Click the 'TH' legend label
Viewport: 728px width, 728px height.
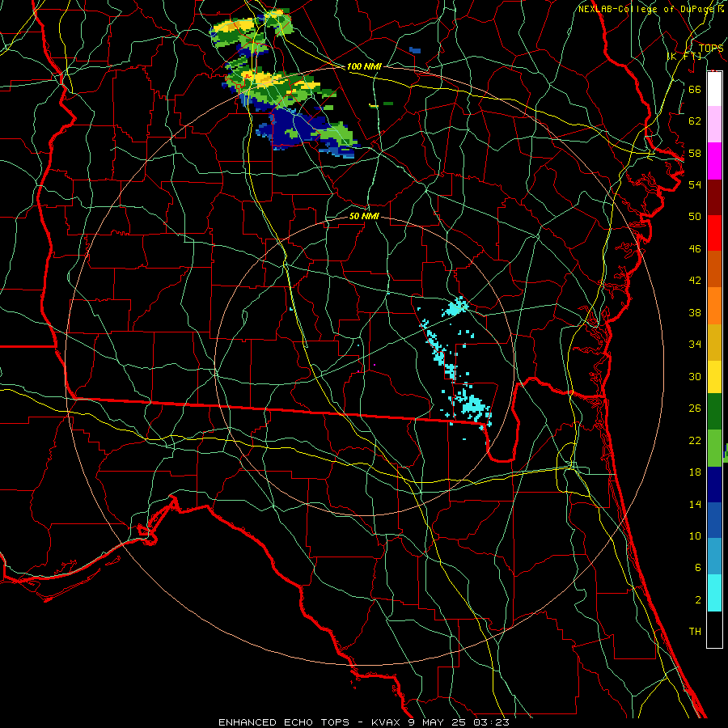tap(695, 632)
